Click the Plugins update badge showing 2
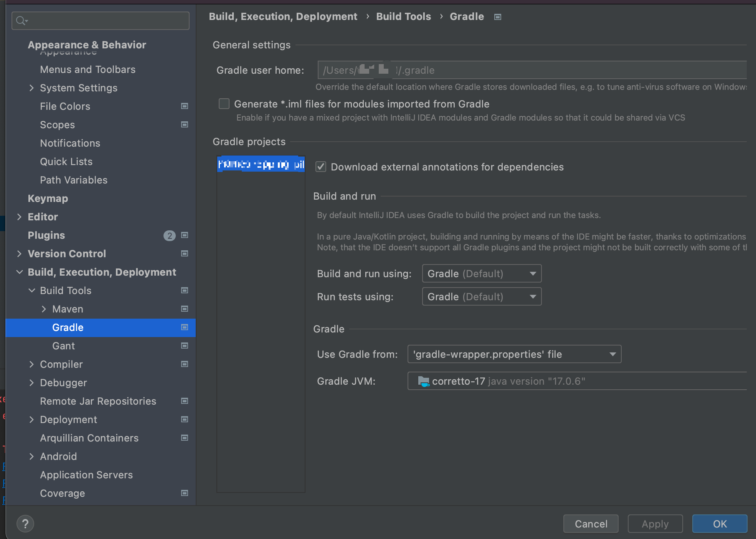756x539 pixels. (x=169, y=236)
